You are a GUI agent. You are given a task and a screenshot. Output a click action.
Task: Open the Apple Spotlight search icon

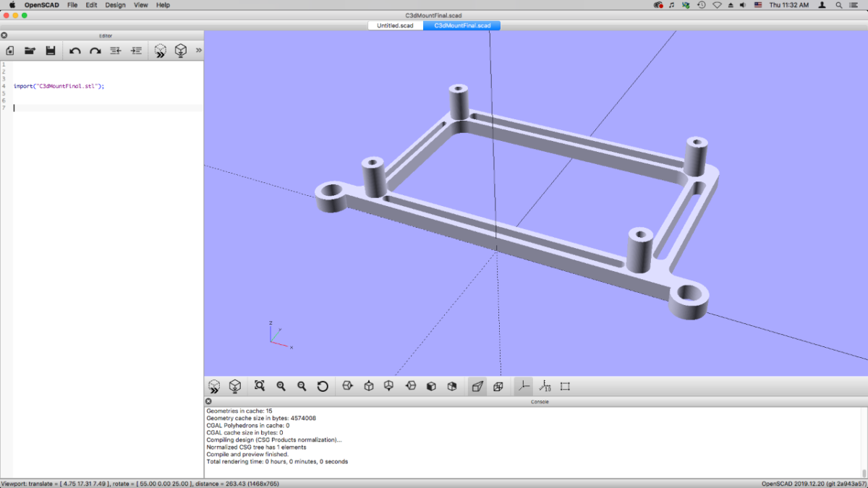tap(838, 4)
